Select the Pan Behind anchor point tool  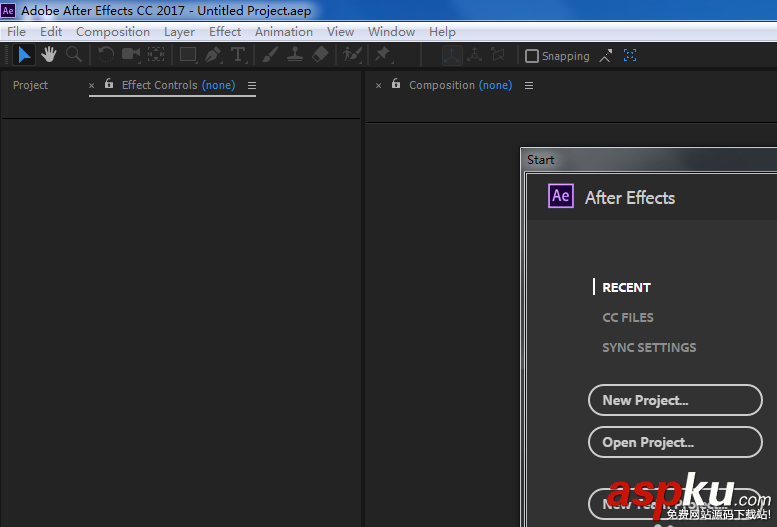(x=156, y=55)
